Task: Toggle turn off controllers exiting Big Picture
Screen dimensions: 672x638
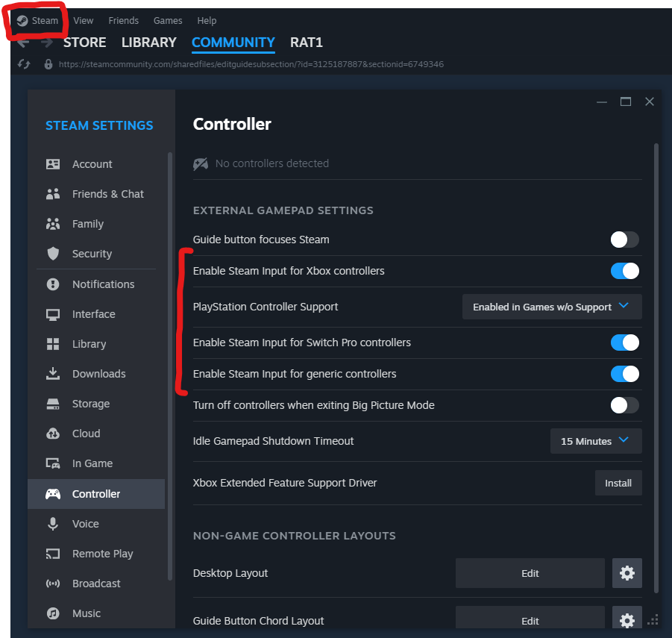Action: point(624,405)
